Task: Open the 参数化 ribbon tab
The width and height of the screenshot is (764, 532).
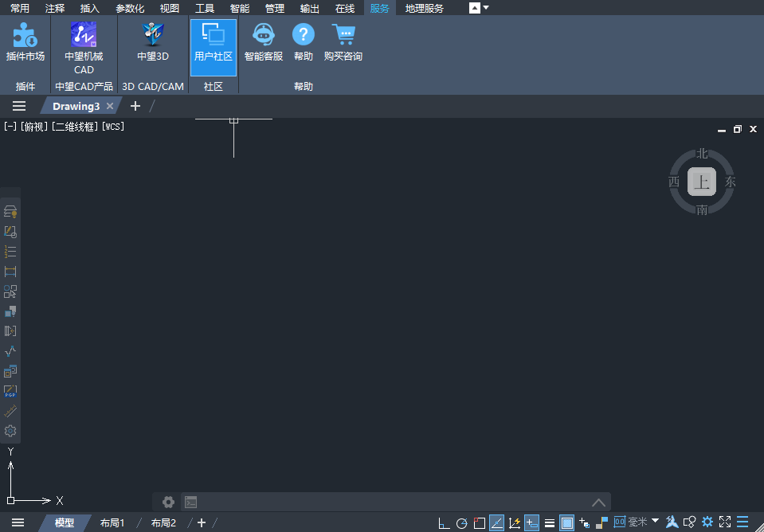Action: (x=130, y=8)
